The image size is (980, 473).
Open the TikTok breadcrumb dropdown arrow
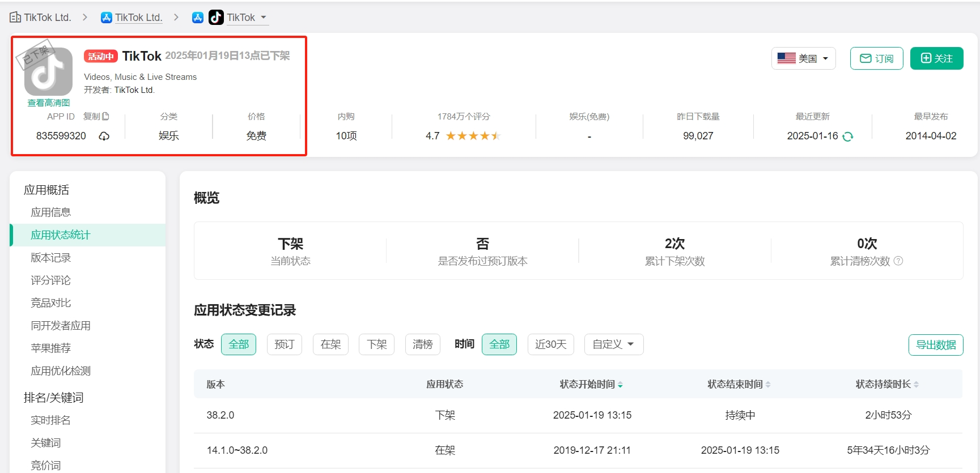click(x=264, y=18)
